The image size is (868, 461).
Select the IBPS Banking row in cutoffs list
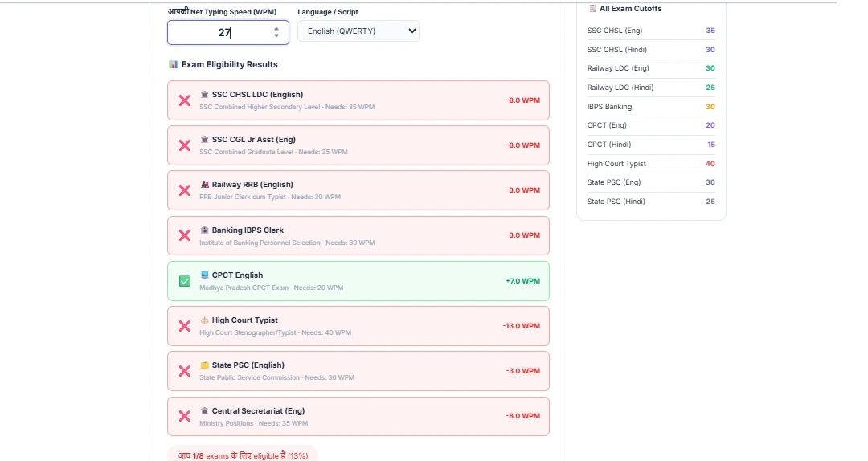[650, 107]
